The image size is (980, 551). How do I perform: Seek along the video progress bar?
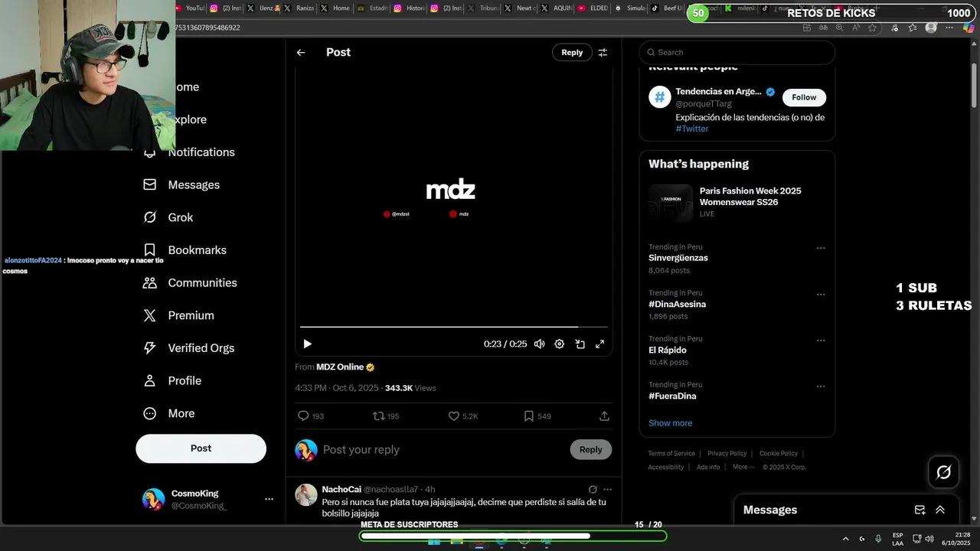click(454, 327)
